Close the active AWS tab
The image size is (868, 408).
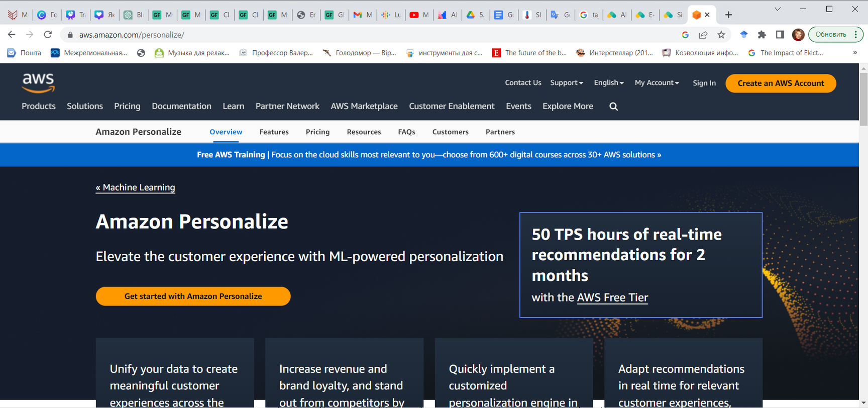point(707,15)
